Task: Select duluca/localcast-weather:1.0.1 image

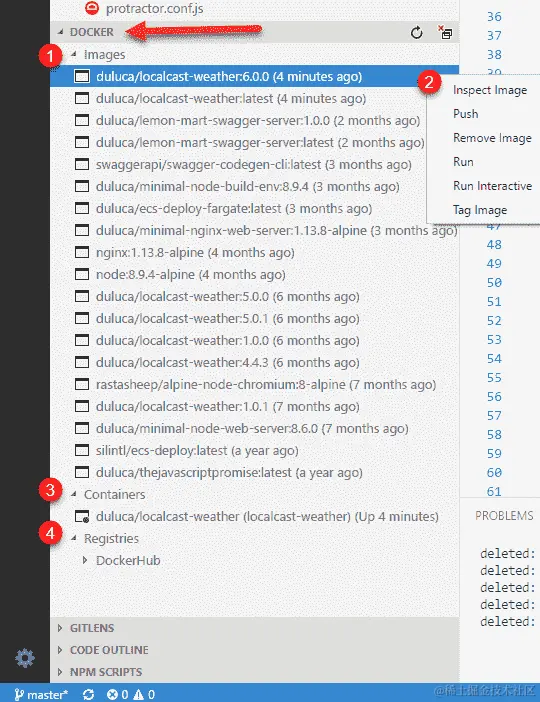Action: (x=227, y=407)
